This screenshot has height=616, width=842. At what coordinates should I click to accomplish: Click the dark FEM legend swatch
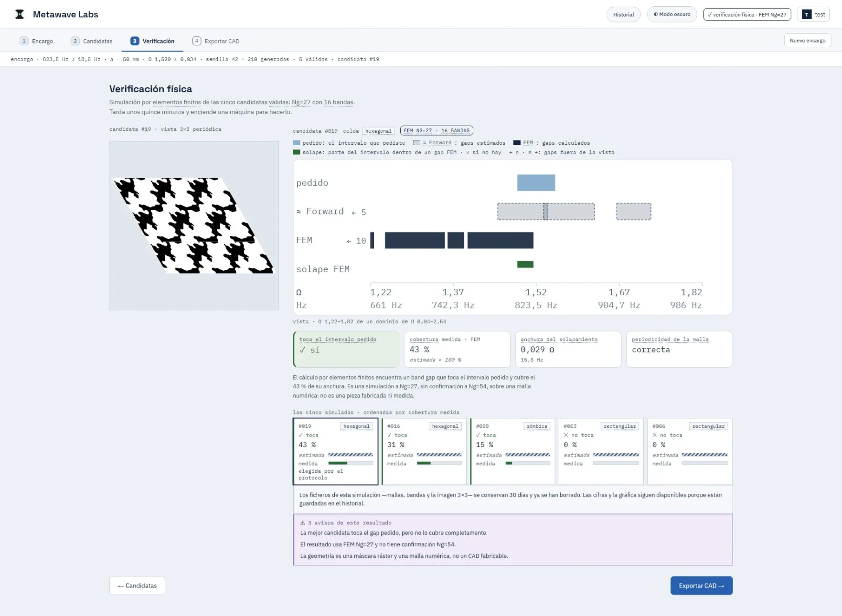coord(517,143)
